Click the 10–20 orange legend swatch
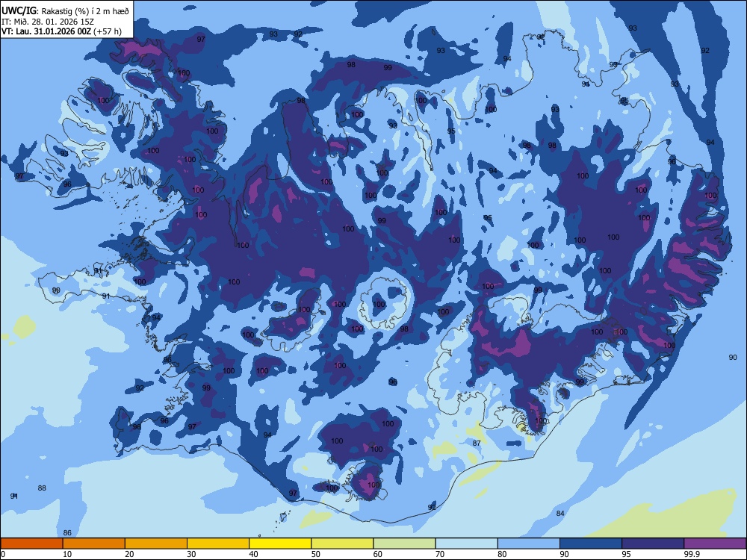The image size is (747, 560). pos(94,544)
